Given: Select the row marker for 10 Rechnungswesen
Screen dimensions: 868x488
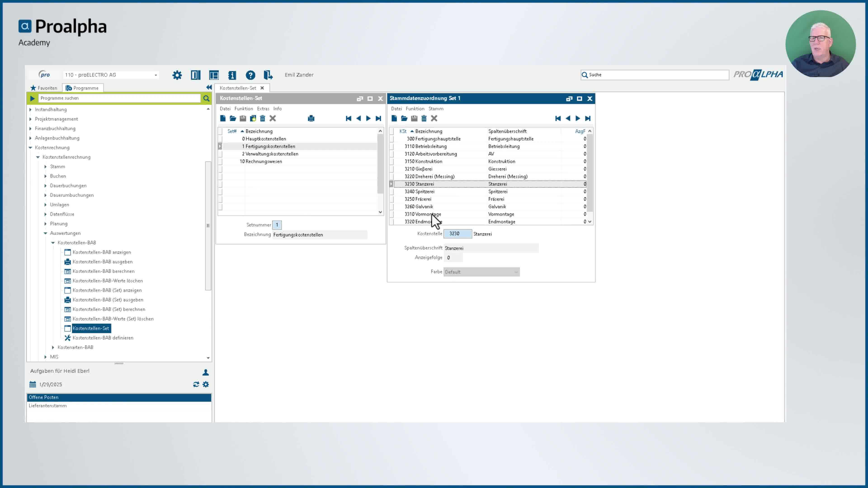Looking at the screenshot, I should click(220, 161).
